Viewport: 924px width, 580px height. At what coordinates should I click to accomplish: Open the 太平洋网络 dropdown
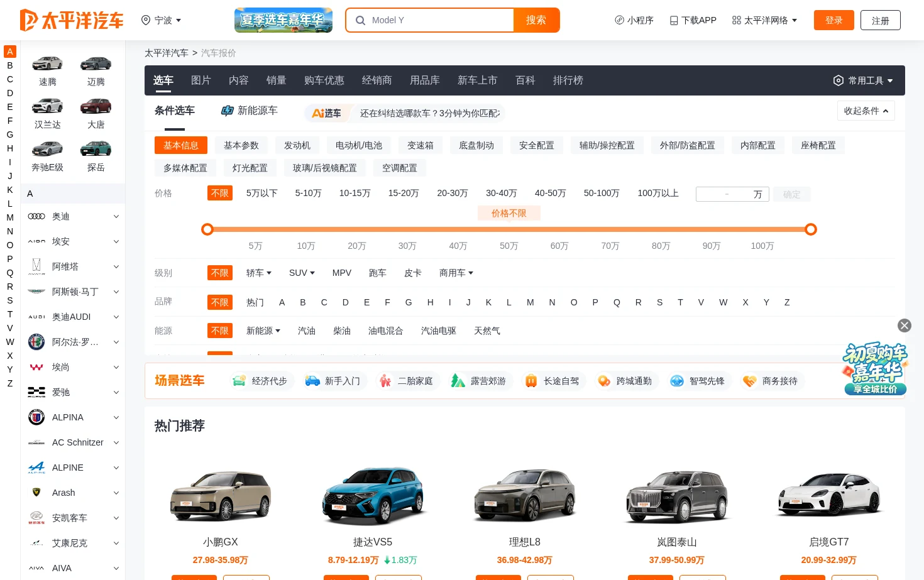[764, 20]
